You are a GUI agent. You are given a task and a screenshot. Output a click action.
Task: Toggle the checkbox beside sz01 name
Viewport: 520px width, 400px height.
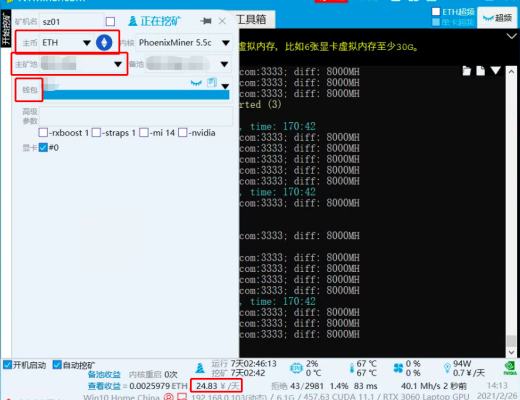pyautogui.click(x=110, y=22)
